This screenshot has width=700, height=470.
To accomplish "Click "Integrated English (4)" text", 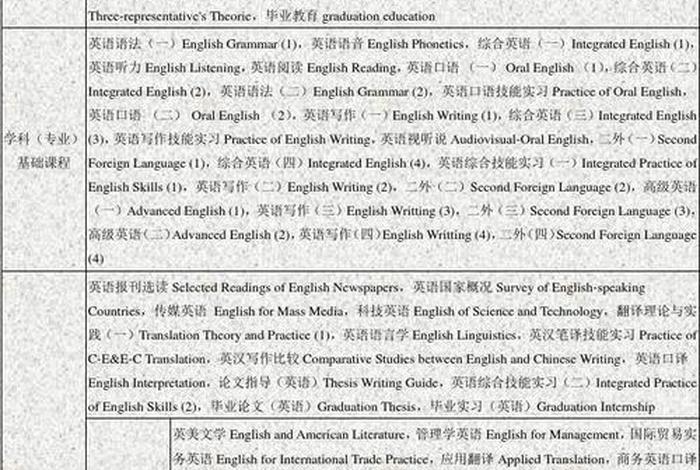I will pyautogui.click(x=367, y=163).
